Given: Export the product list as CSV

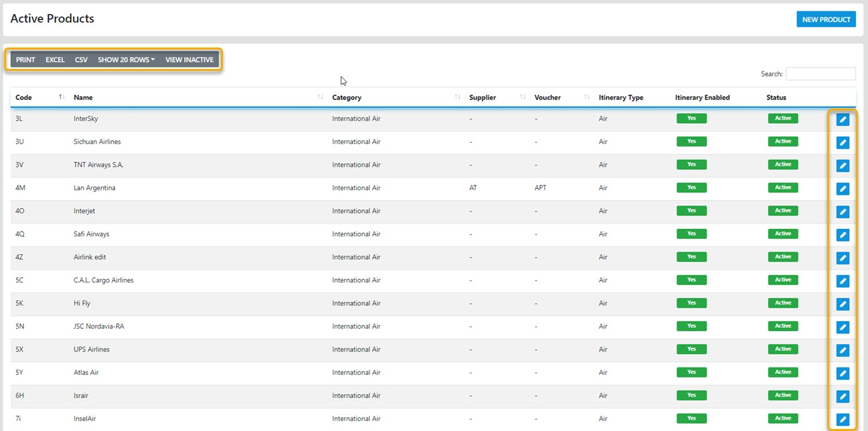Looking at the screenshot, I should pyautogui.click(x=81, y=60).
